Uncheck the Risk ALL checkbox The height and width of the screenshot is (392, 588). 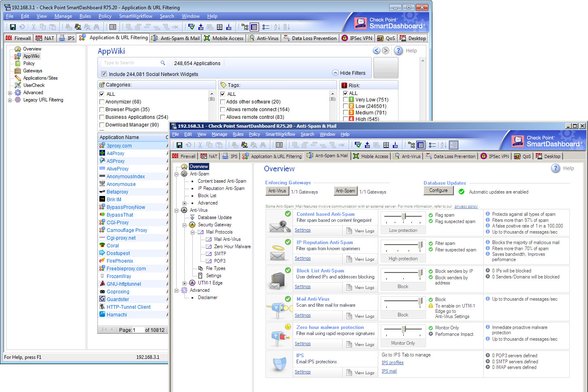(x=346, y=93)
